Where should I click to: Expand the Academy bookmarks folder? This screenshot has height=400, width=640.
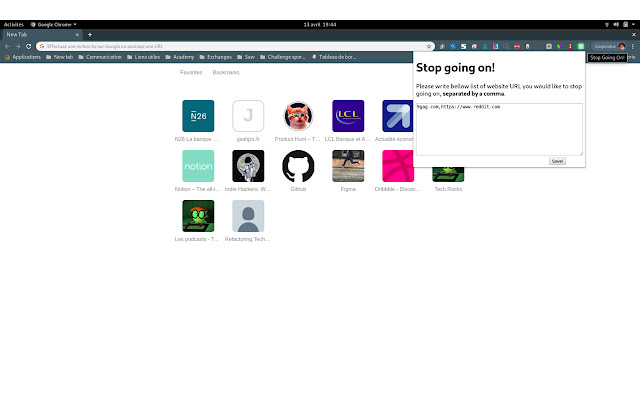click(x=180, y=57)
